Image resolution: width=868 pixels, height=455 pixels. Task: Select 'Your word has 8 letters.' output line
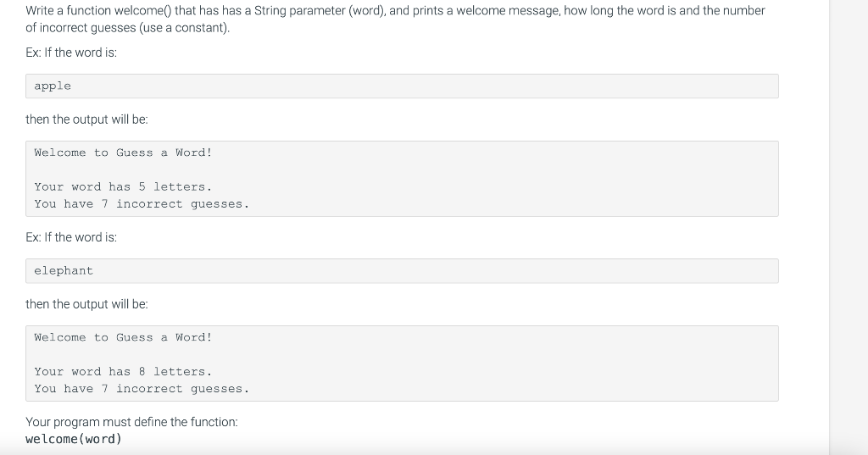point(123,371)
